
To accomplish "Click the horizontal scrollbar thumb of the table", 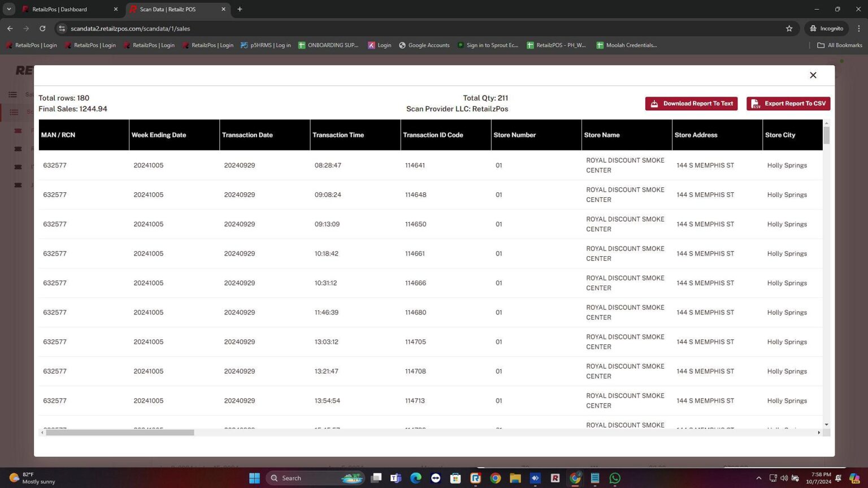I will pyautogui.click(x=120, y=433).
